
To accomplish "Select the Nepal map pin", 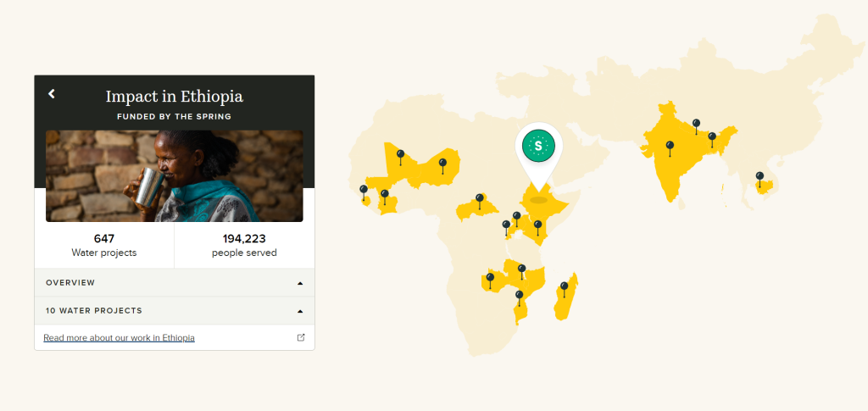I will point(696,125).
